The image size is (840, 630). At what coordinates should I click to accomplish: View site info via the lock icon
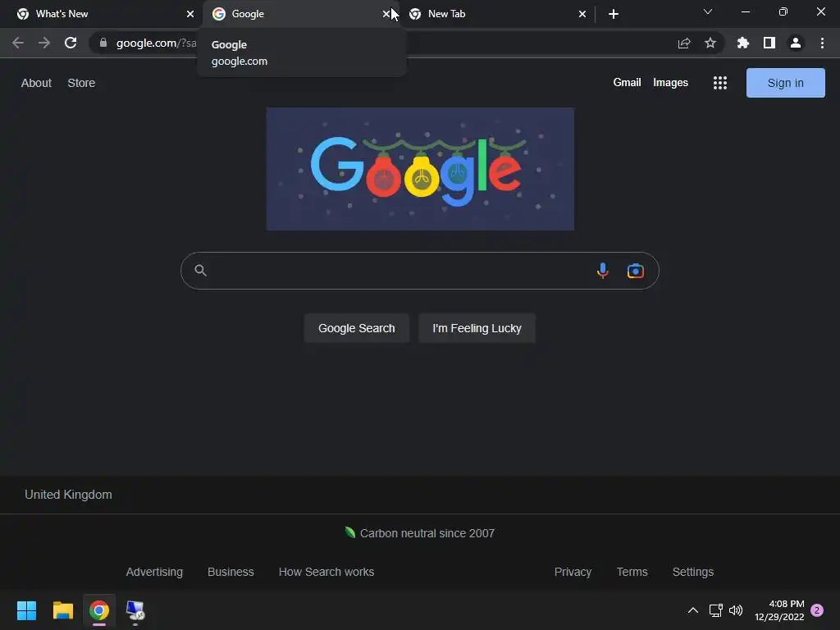tap(103, 43)
